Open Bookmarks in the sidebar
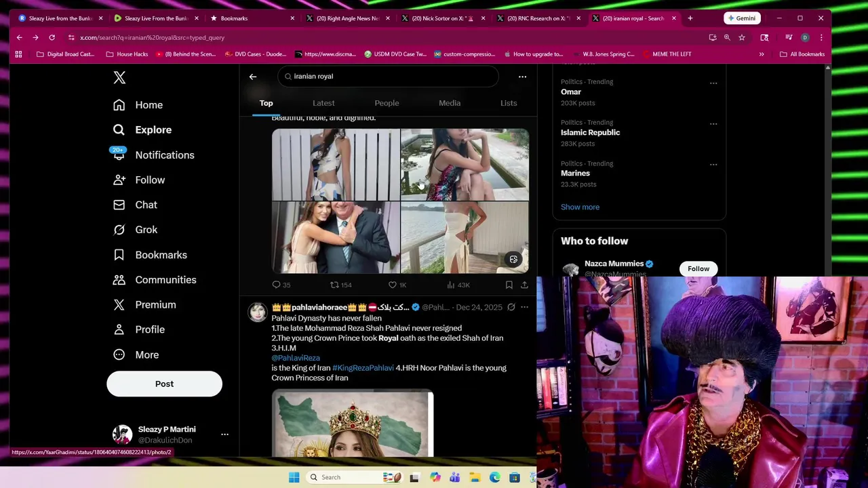This screenshot has height=488, width=868. pos(150,255)
